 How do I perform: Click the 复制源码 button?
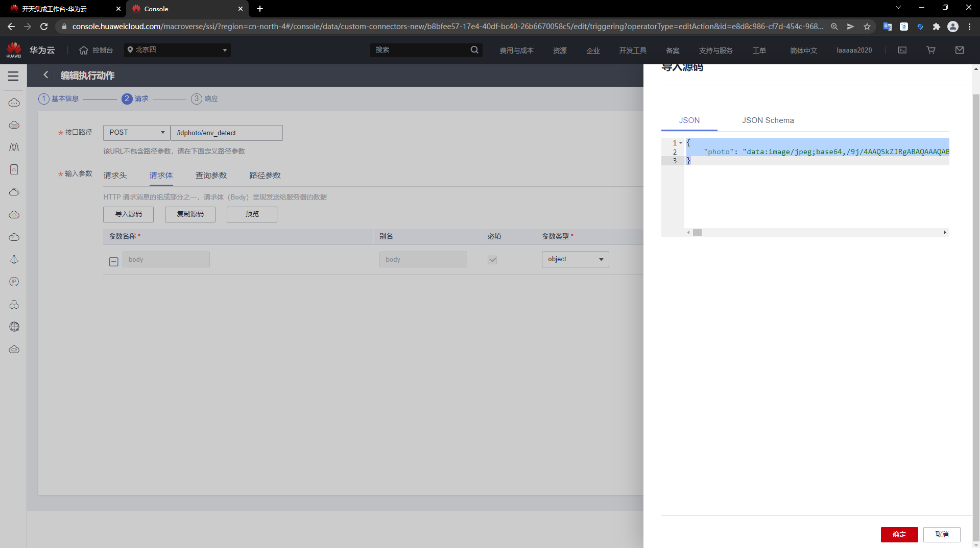(190, 214)
